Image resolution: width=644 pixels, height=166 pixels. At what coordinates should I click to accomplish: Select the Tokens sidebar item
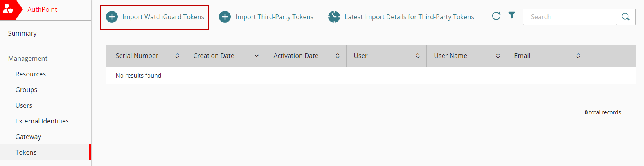coord(26,152)
